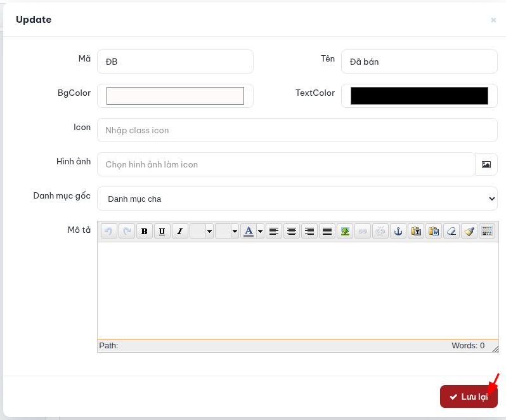Focus the Mã input field

[175, 62]
